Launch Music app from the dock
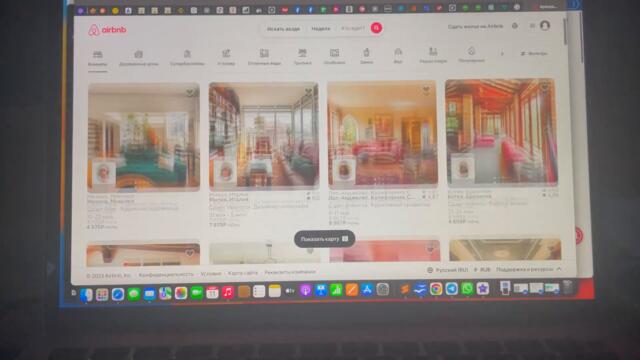640x360 pixels. point(228,292)
